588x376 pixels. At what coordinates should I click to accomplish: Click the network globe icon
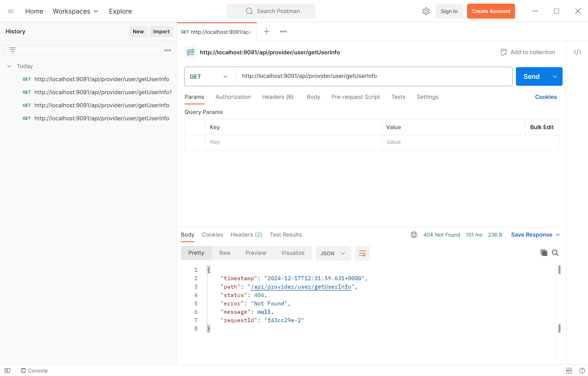click(x=414, y=235)
